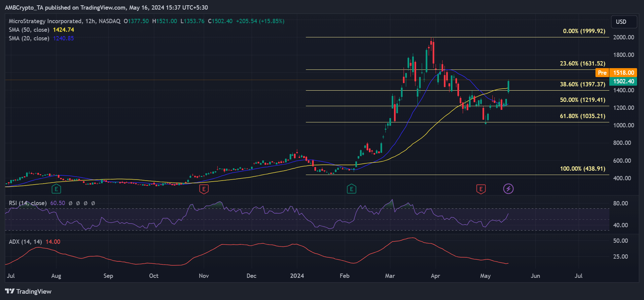The width and height of the screenshot is (644, 300).
Task: Click the SMA 20 value 1240.85
Action: [63, 38]
